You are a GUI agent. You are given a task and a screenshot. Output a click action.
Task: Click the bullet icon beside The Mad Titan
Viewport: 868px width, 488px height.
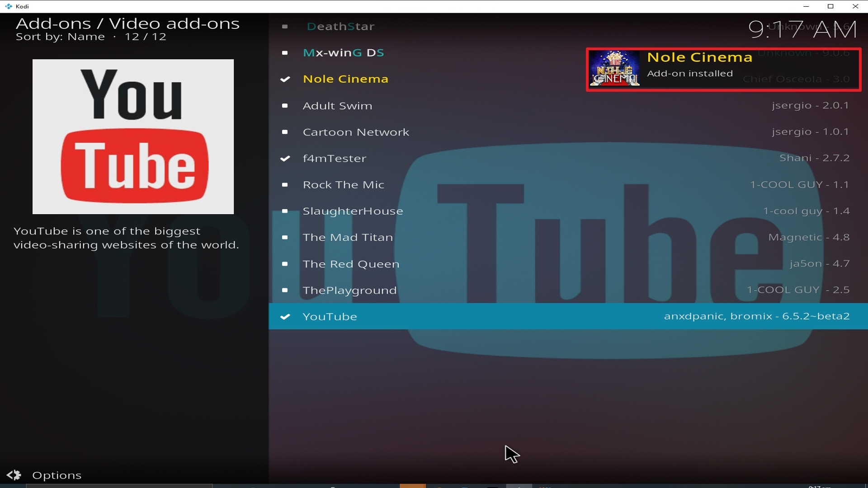click(x=285, y=237)
